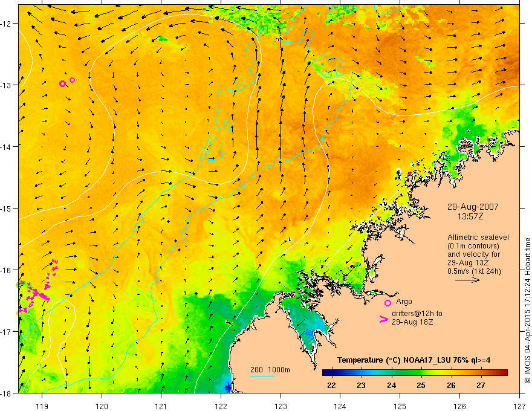The height and width of the screenshot is (411, 532).
Task: Click the longitude axis label 120
Action: pyautogui.click(x=102, y=406)
